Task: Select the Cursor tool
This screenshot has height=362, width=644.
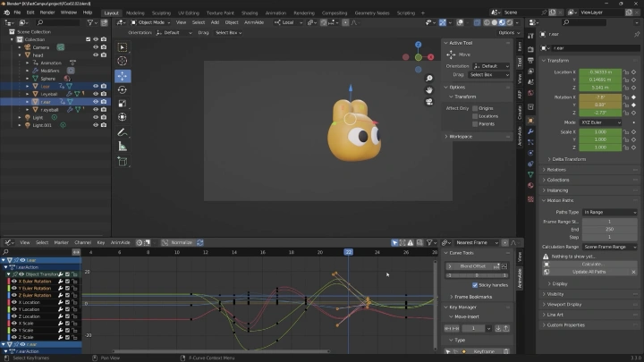Action: pos(123,61)
